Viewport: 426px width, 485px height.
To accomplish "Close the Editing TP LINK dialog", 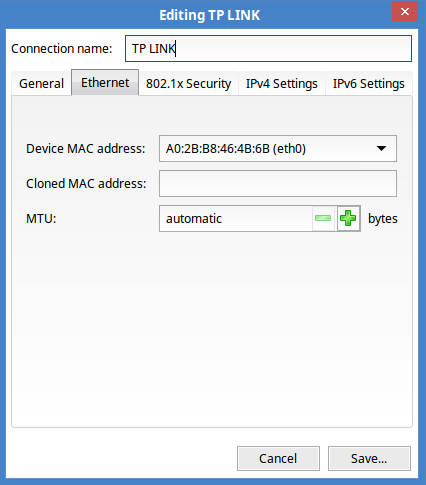I will click(x=405, y=12).
